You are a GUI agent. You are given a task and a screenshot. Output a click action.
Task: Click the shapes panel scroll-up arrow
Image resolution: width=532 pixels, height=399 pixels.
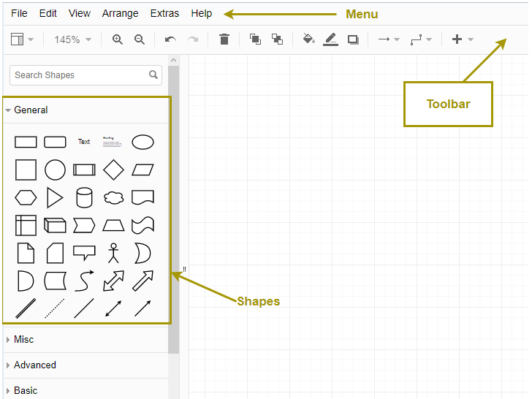173,61
